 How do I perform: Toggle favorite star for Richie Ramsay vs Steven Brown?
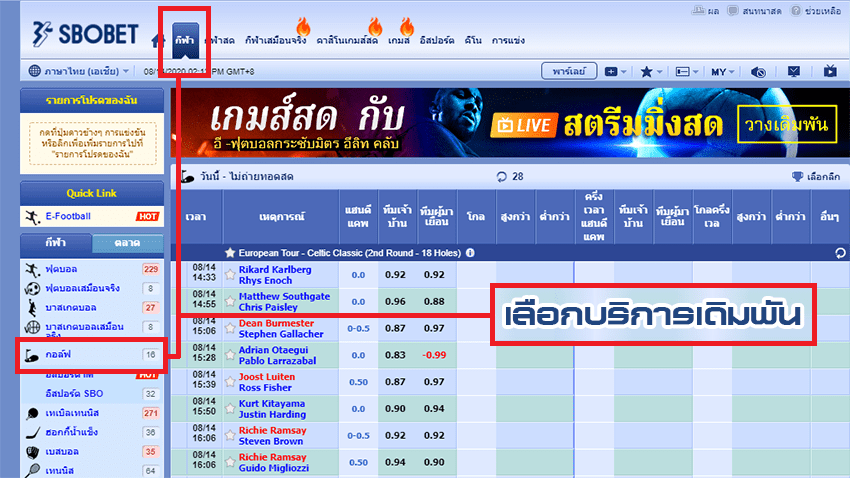click(230, 436)
